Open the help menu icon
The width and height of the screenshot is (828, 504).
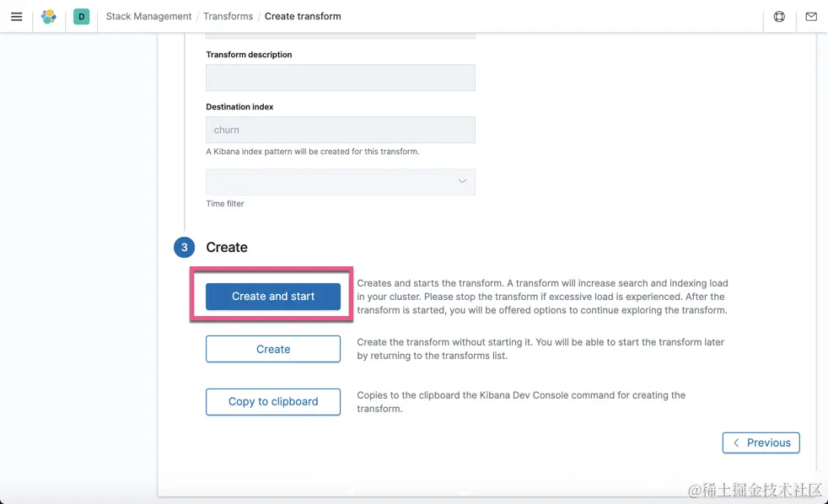click(779, 16)
